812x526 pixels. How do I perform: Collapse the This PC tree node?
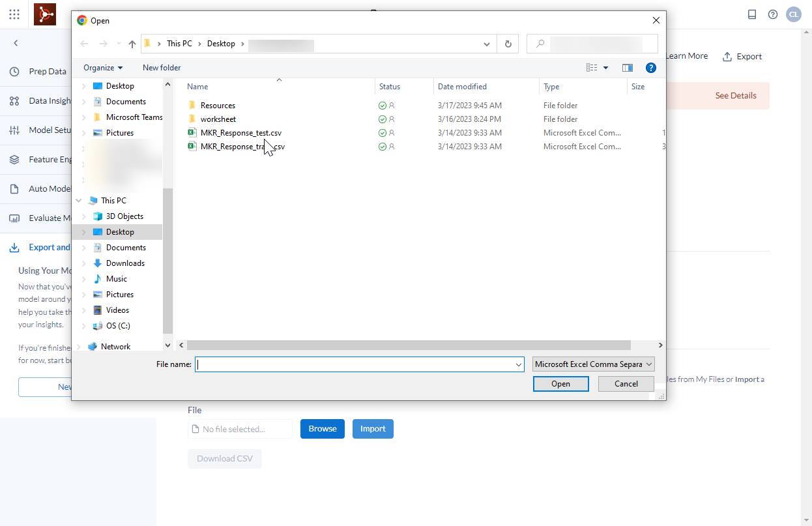point(78,200)
